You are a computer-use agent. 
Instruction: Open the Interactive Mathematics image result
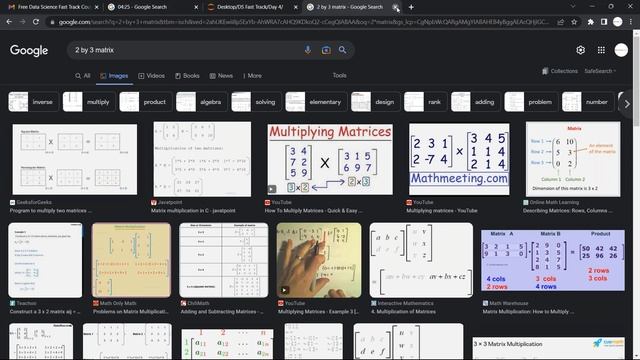point(421,260)
